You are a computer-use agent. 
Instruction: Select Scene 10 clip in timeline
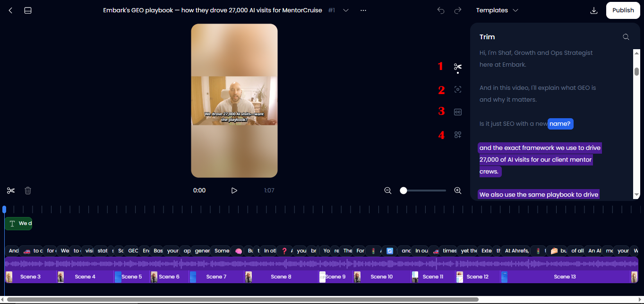(382, 277)
